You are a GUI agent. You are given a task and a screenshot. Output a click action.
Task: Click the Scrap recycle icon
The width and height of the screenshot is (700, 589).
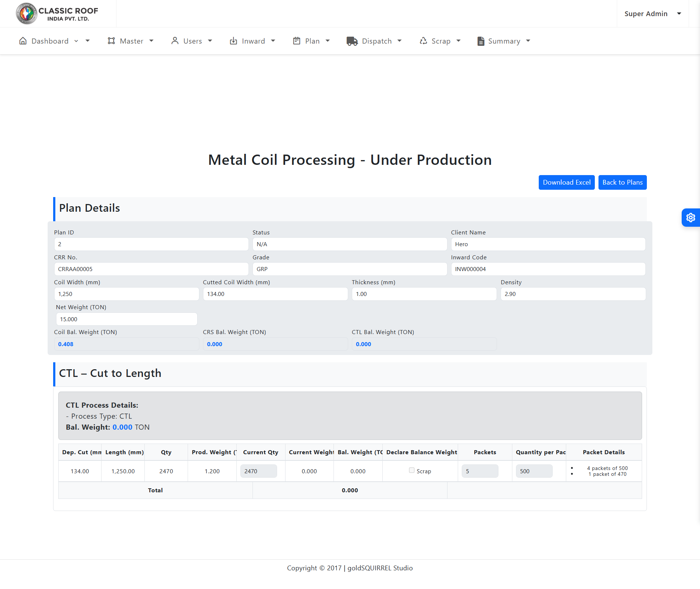coord(423,41)
